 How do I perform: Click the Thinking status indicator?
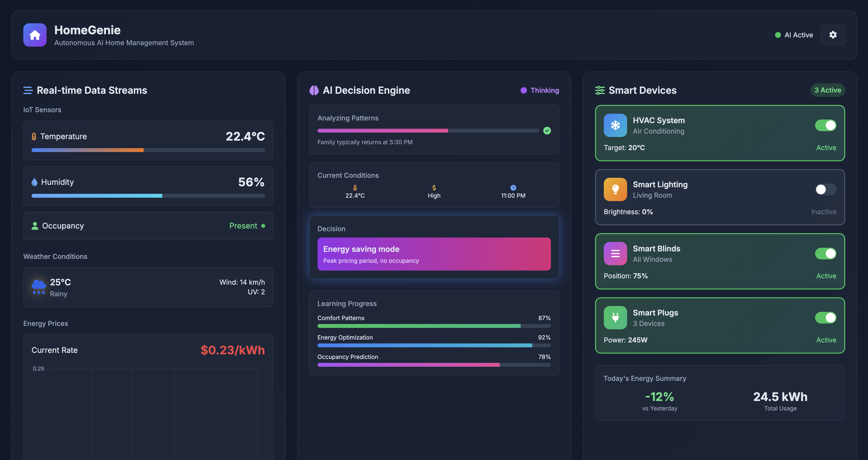click(540, 90)
